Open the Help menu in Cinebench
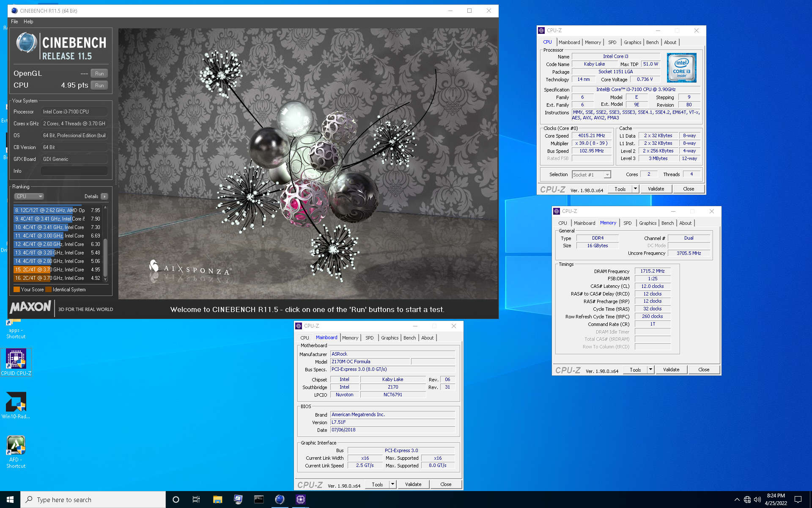 coord(28,22)
